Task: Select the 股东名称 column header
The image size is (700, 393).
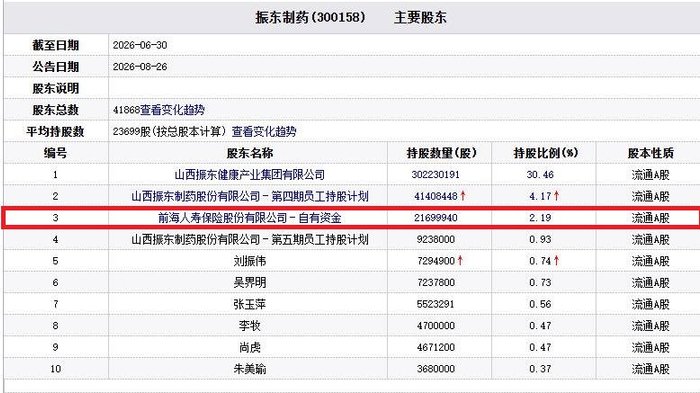Action: (x=250, y=153)
